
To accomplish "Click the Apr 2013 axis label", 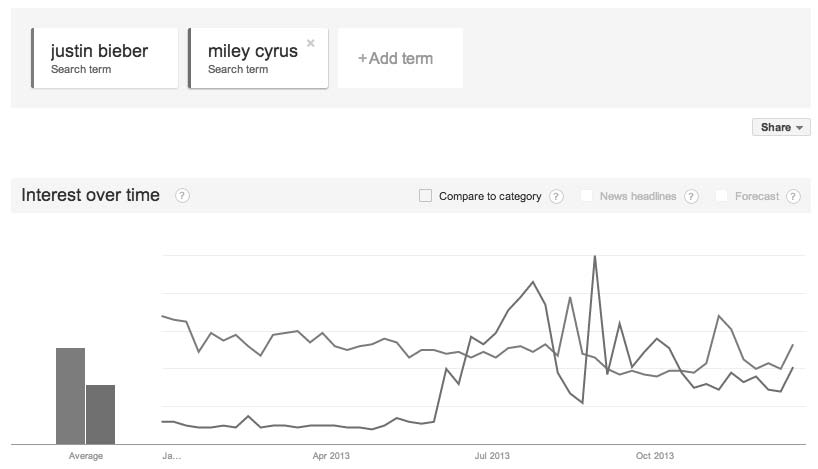I will (331, 455).
